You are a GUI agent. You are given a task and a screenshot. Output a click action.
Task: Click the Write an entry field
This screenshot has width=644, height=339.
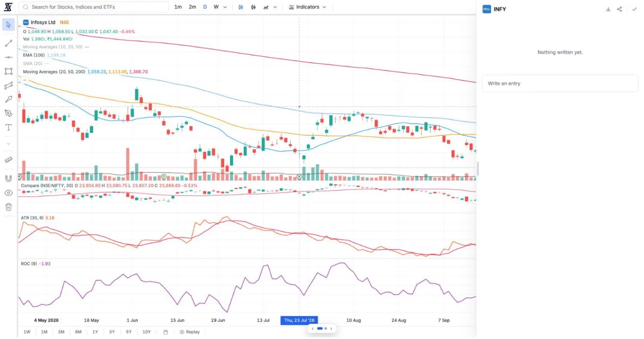pos(560,83)
